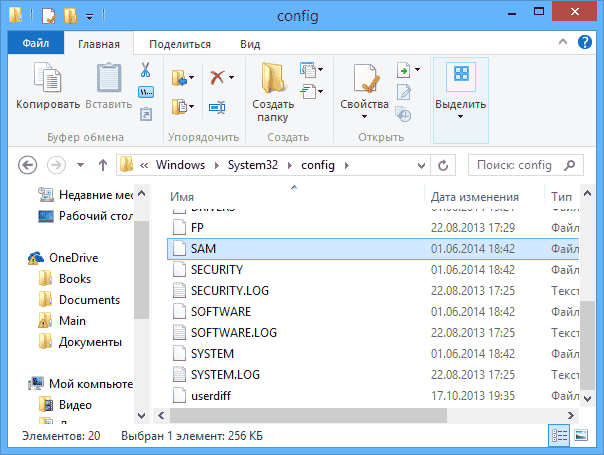Image resolution: width=604 pixels, height=455 pixels.
Task: Click config in the address breadcrumb
Action: (x=318, y=165)
